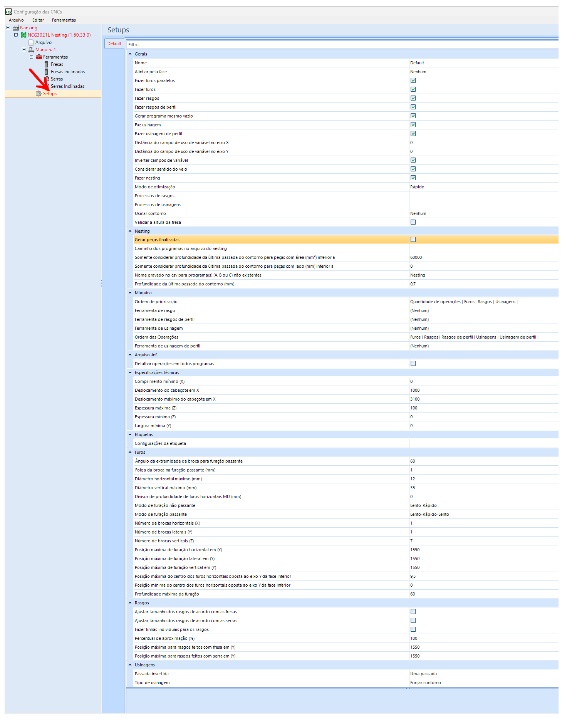Check Gerar peças finalizadas
This screenshot has height=728, width=562.
point(413,240)
